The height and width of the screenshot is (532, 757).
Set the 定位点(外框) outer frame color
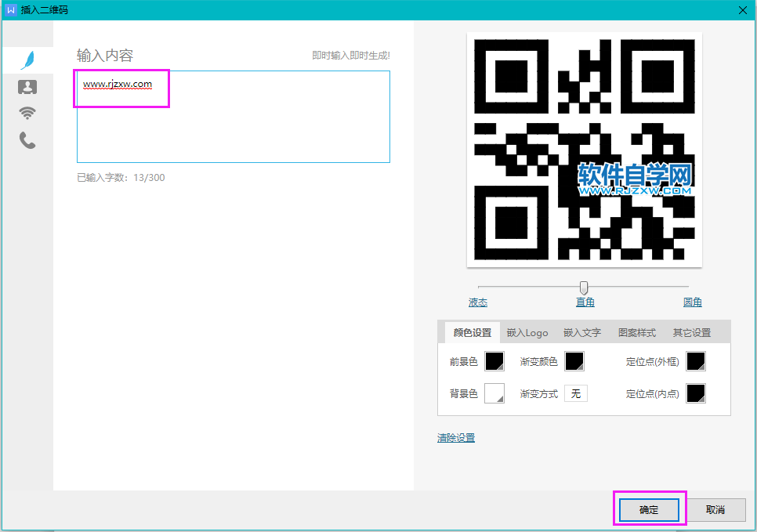(x=694, y=361)
